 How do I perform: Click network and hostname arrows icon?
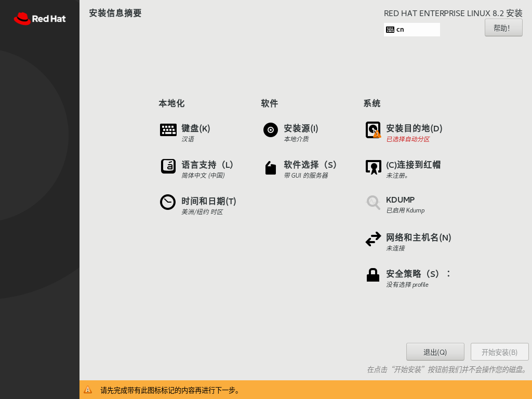pos(373,239)
